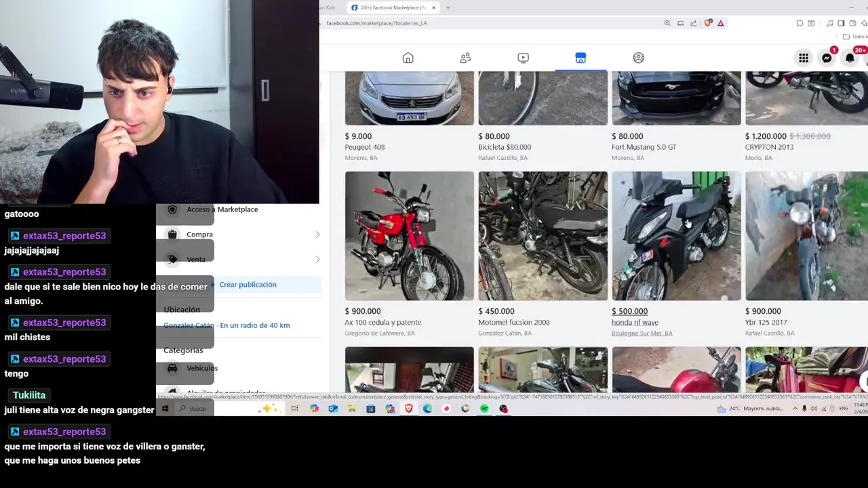Open the Windows Start button
Screen dimensions: 868x488
tap(165, 409)
